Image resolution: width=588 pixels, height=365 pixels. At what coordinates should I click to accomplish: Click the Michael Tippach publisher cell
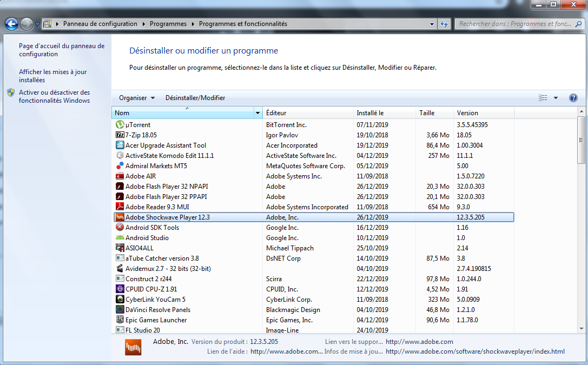289,248
